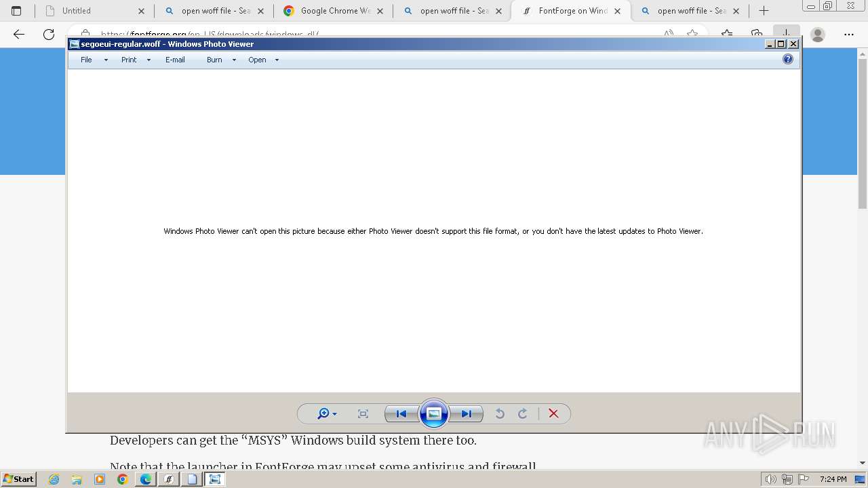Go back in the browser
This screenshot has width=868, height=488.
(x=19, y=34)
